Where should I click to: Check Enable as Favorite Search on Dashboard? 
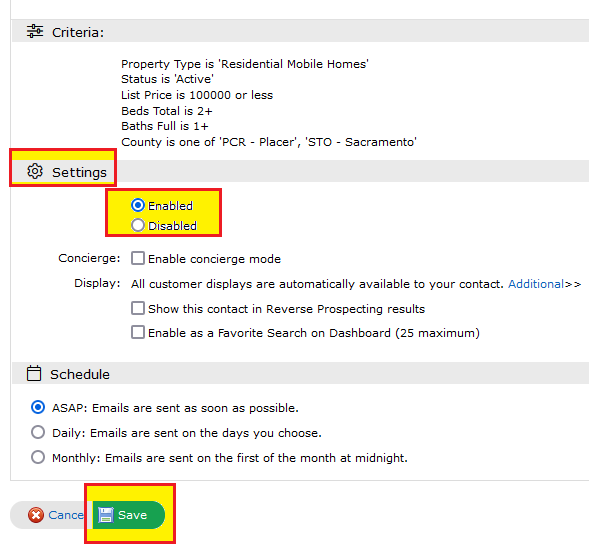coord(138,332)
